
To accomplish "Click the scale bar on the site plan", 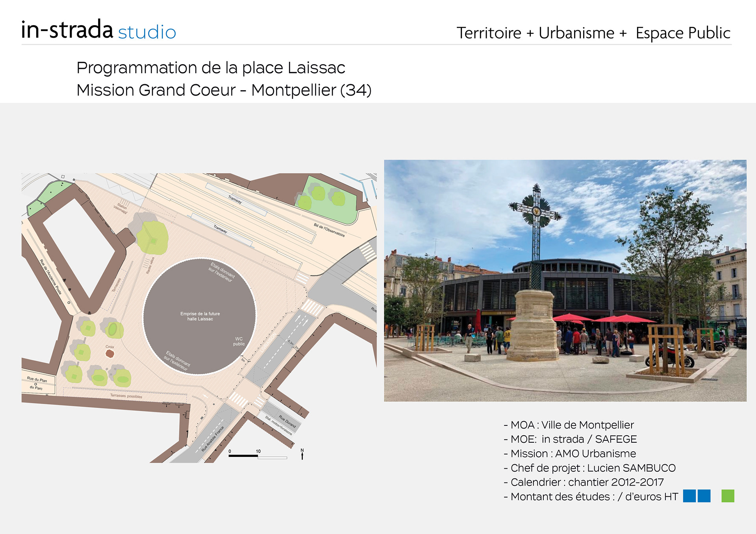I will [258, 456].
